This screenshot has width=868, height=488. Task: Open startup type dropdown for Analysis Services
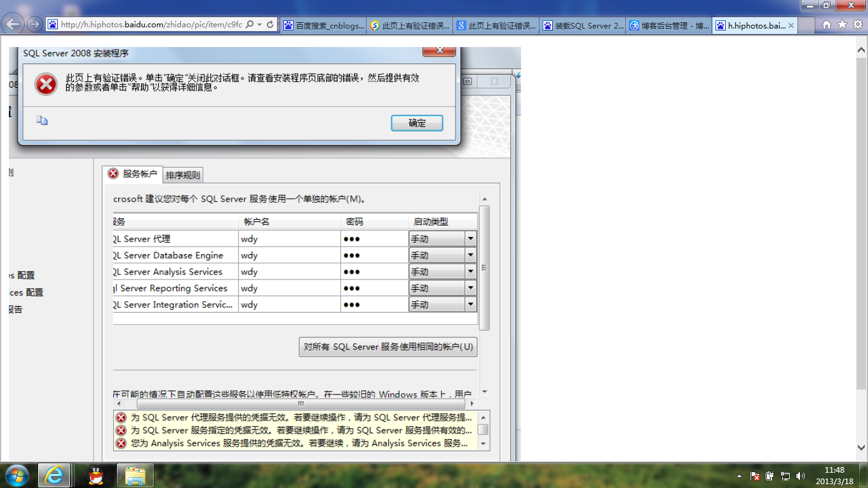pos(470,272)
